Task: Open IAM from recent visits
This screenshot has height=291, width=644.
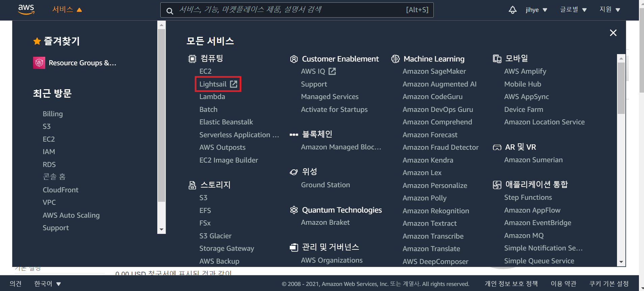Action: coord(49,152)
